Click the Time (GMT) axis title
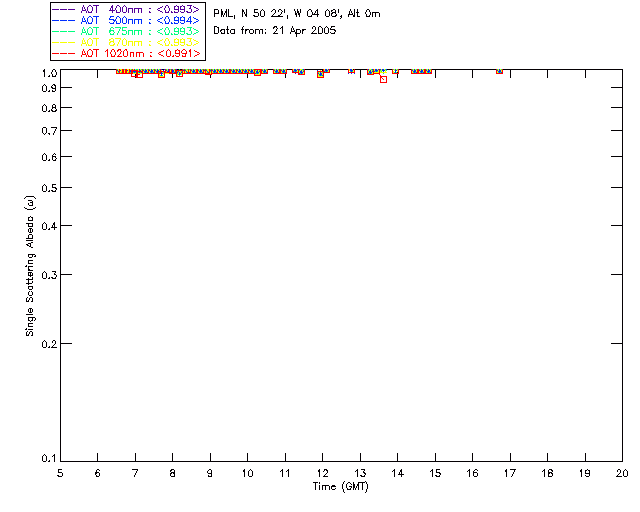Image resolution: width=640 pixels, height=512 pixels. click(340, 487)
